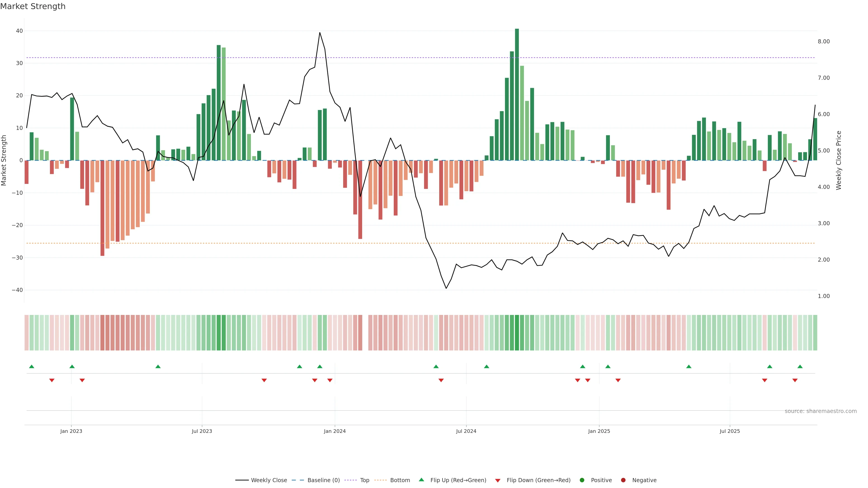The image size is (868, 488).
Task: Click the deepest red bar near -30
Action: tap(102, 208)
